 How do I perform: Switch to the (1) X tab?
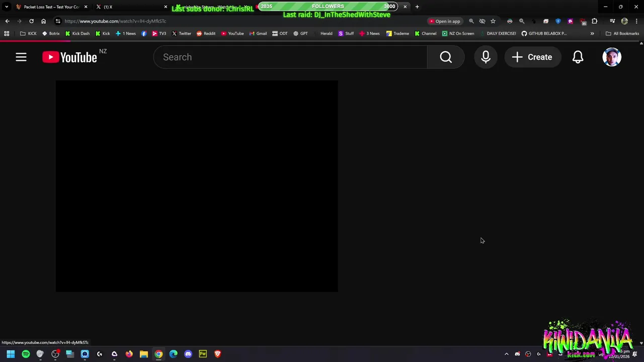tap(131, 7)
